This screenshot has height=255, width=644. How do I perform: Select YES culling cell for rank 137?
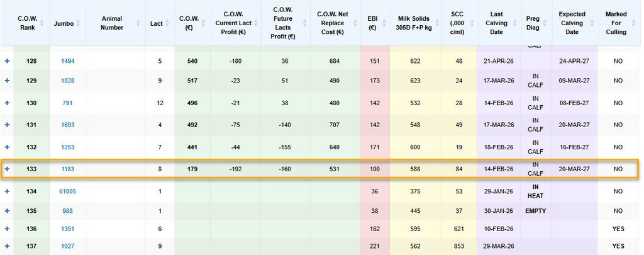618,246
